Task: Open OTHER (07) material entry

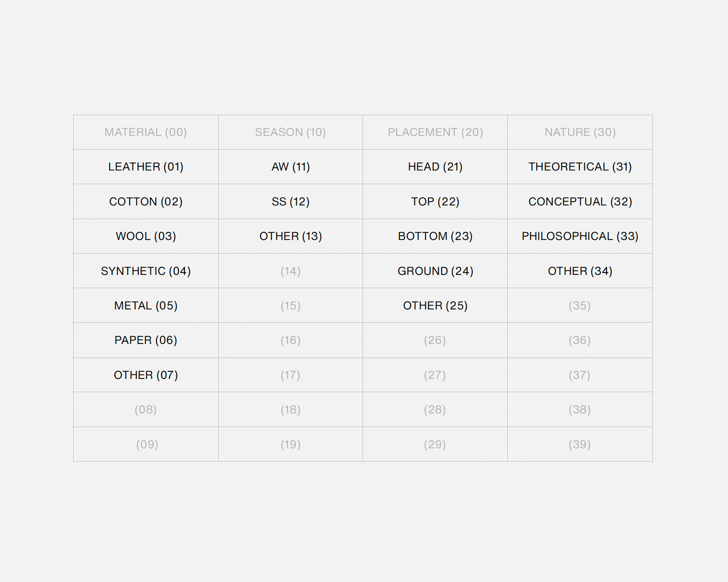Action: point(146,375)
